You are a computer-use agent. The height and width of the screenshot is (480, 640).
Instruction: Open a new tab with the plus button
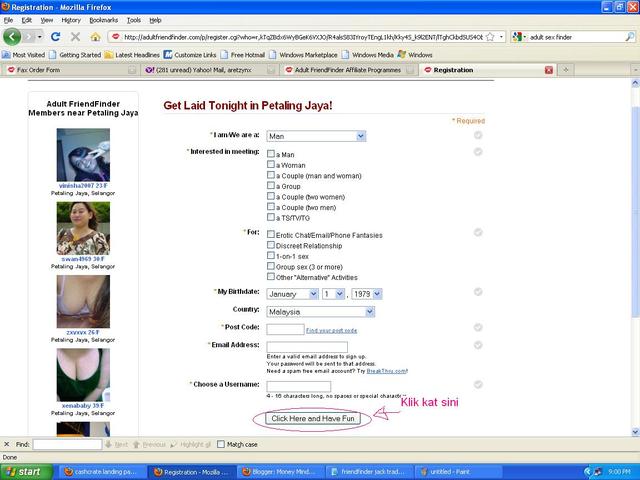pyautogui.click(x=566, y=70)
